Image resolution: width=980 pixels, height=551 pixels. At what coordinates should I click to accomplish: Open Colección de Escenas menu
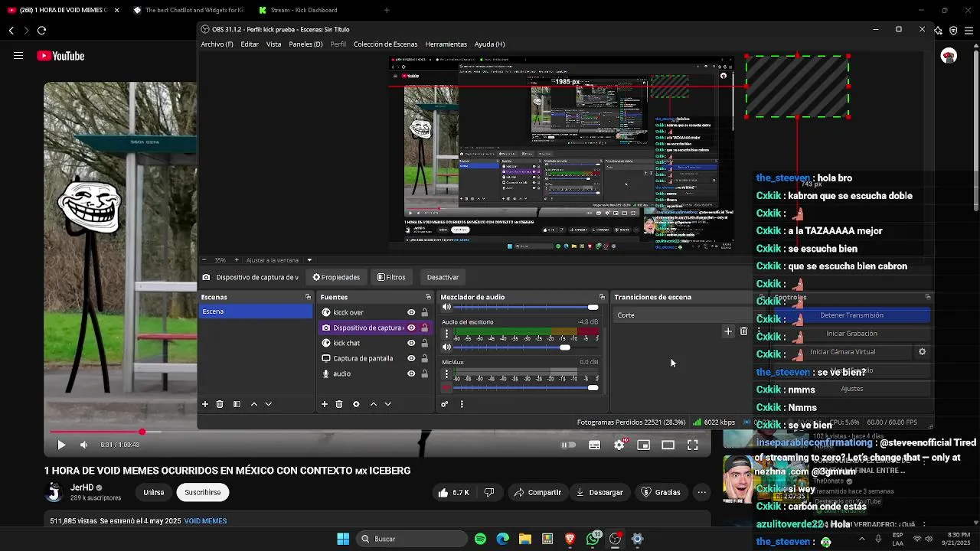pyautogui.click(x=385, y=44)
